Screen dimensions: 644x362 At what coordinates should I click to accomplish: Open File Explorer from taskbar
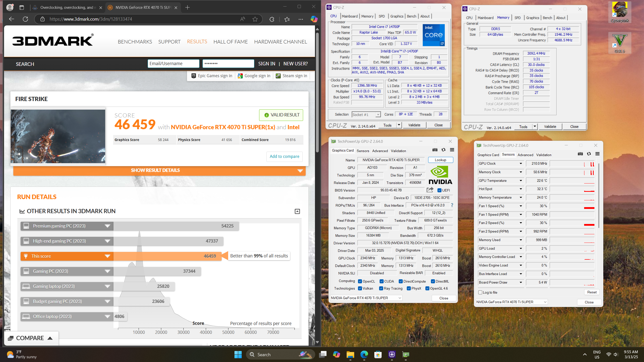tap(350, 355)
